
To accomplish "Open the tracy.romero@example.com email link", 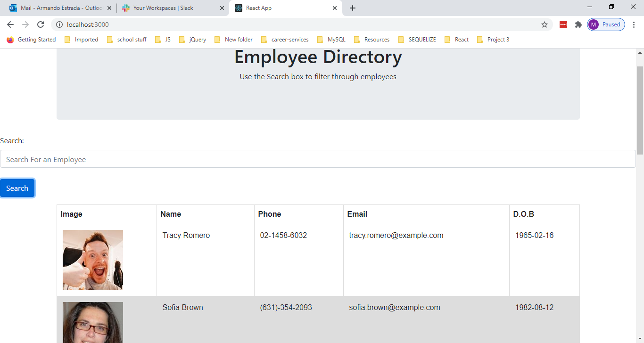I will click(x=395, y=235).
